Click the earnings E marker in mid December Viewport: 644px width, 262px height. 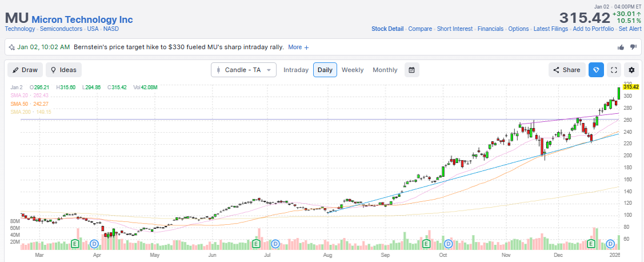click(x=592, y=244)
